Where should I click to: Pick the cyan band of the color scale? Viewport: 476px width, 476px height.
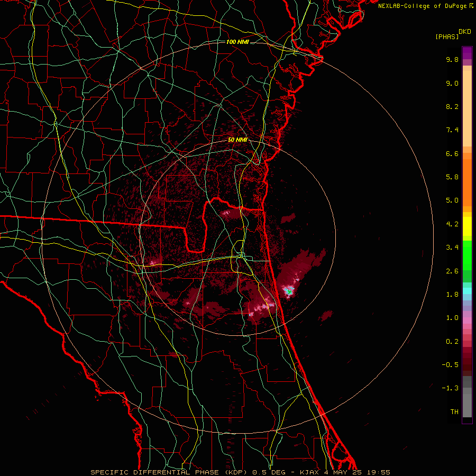[x=467, y=291]
